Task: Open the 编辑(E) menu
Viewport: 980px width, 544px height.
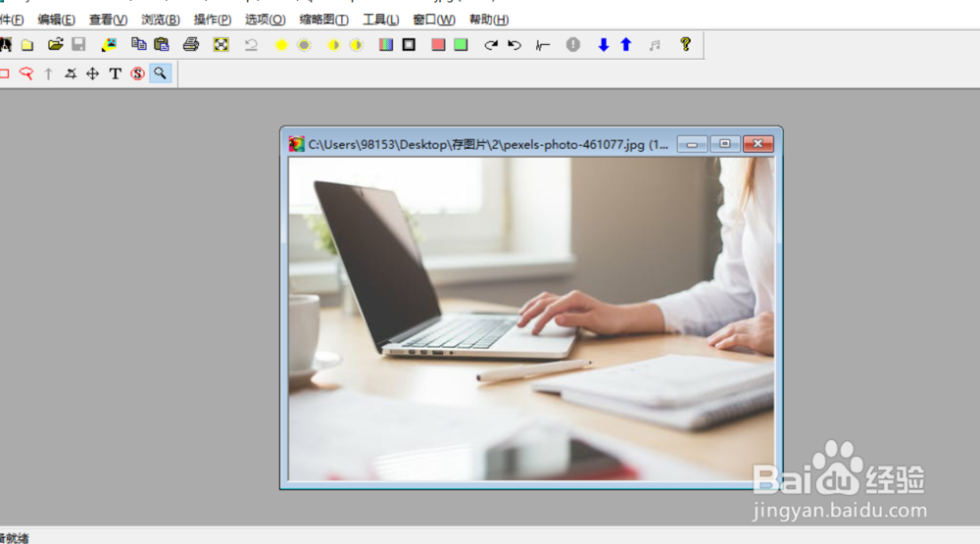Action: (56, 20)
